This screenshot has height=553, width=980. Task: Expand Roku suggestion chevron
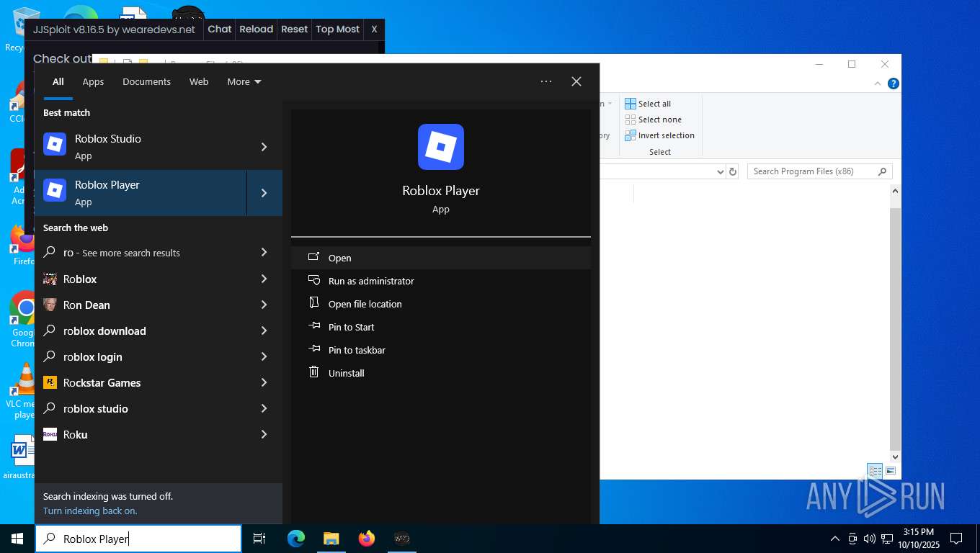click(x=264, y=434)
